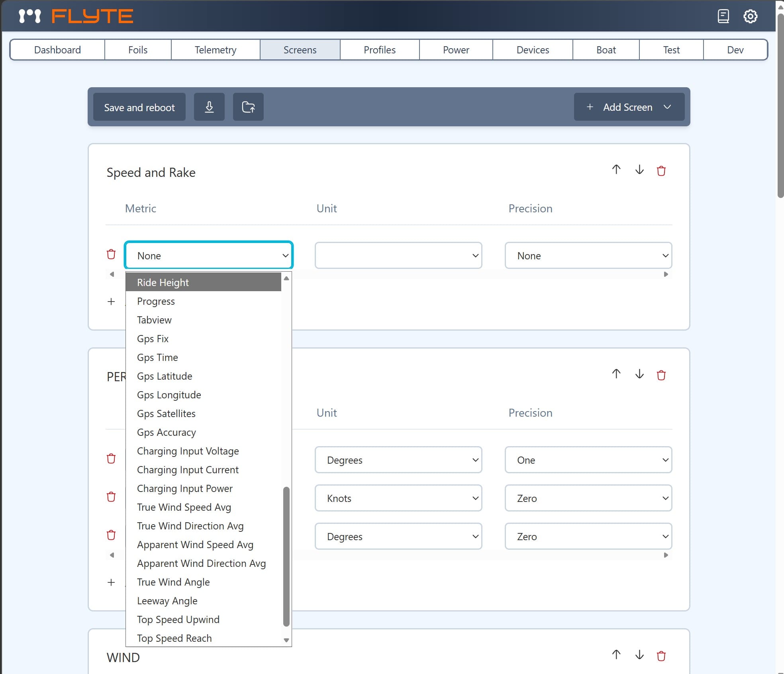Delete the Knots metric row
Viewport: 784px width, 674px height.
click(x=111, y=497)
